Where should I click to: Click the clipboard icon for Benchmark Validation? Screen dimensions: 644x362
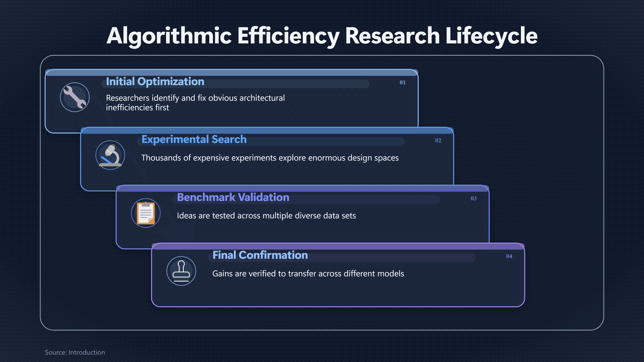pos(146,213)
